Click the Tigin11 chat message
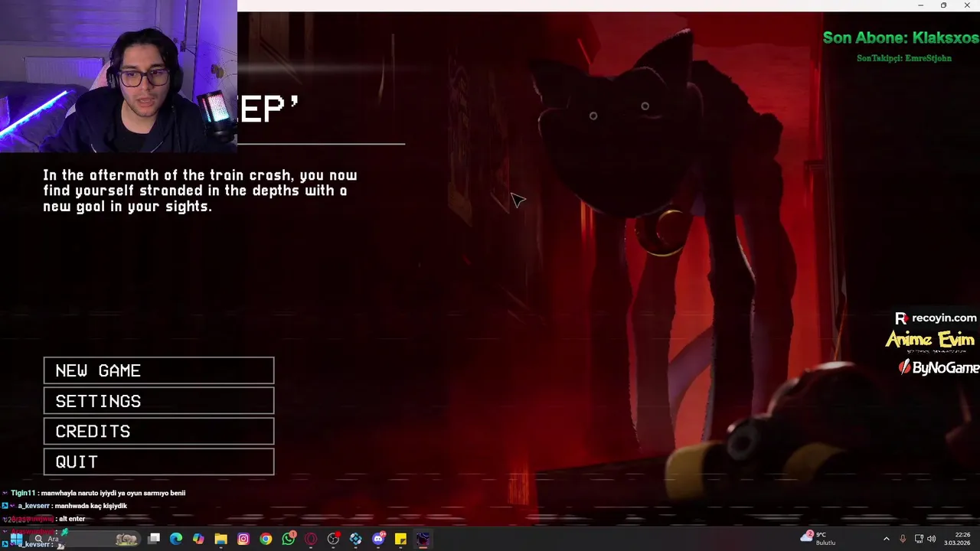Viewport: 980px width, 551px height. 98,493
